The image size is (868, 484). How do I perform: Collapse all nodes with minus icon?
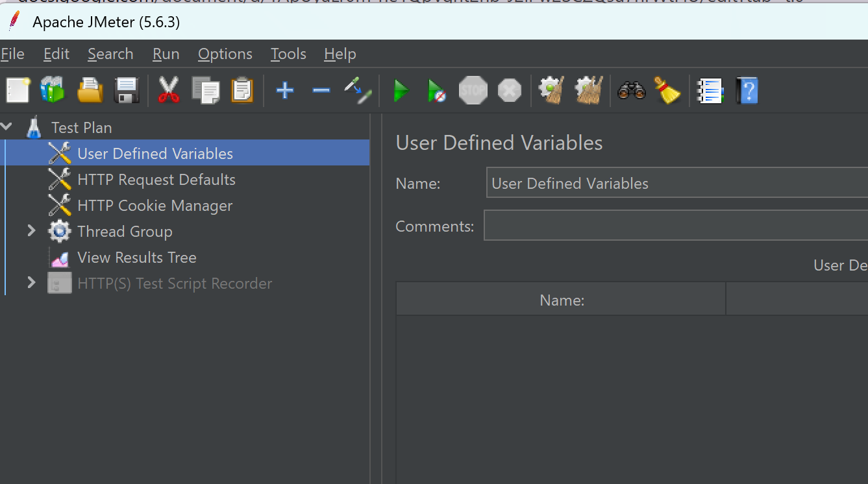pyautogui.click(x=321, y=90)
